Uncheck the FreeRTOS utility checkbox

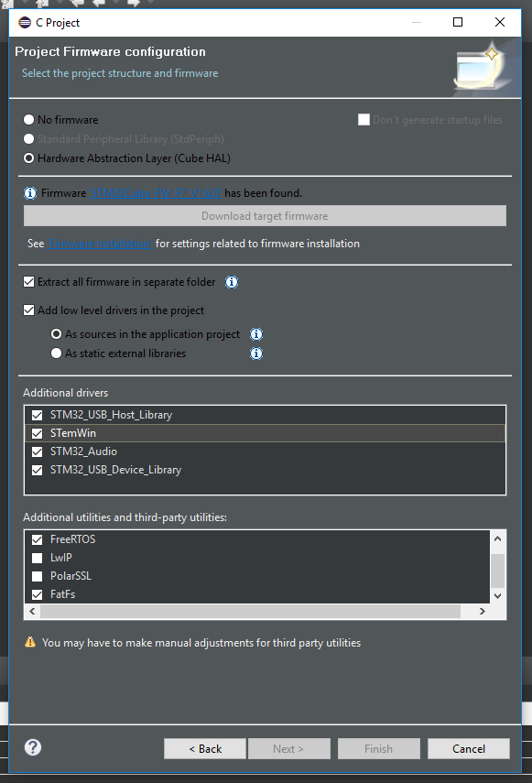tap(37, 539)
